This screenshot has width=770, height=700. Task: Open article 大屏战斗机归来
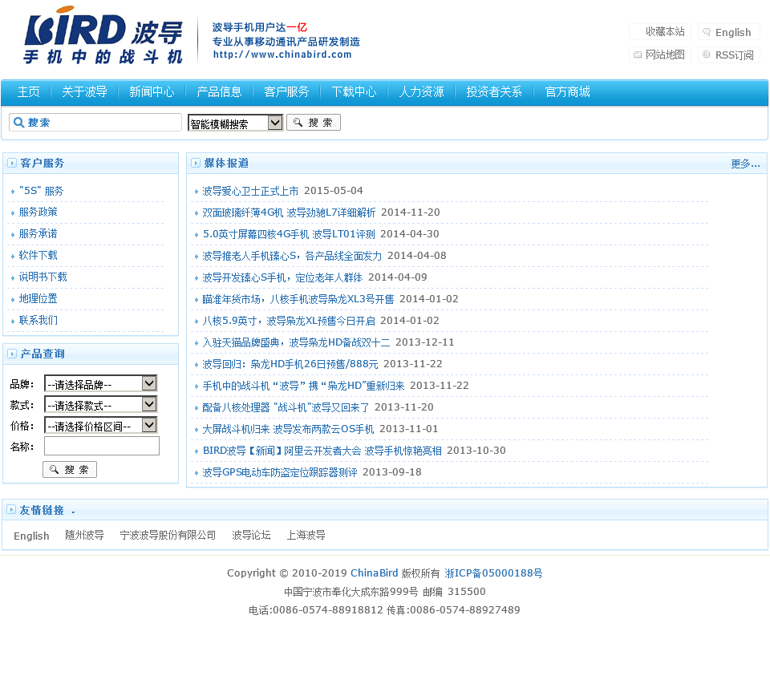(x=288, y=428)
